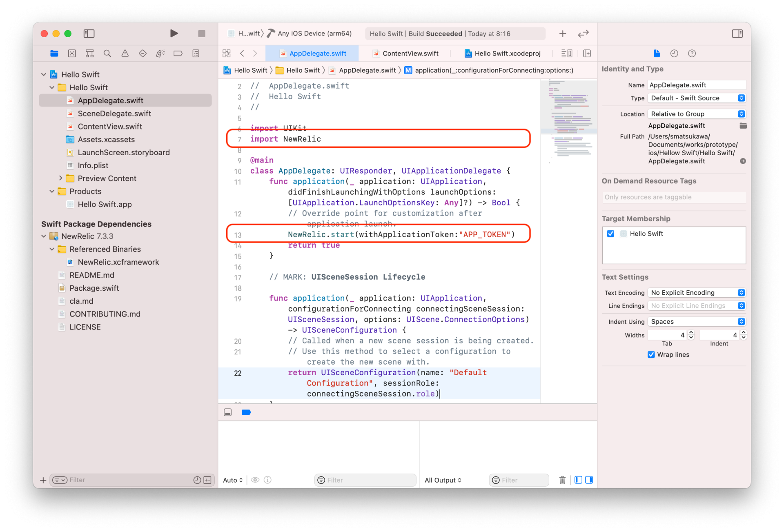Select the Source Control navigator
784x532 pixels.
coord(72,53)
